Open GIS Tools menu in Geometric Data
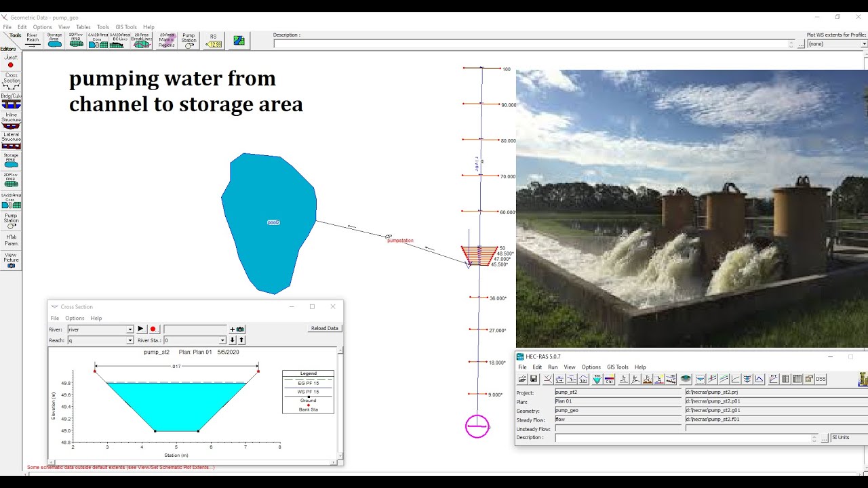868x488 pixels. [126, 27]
